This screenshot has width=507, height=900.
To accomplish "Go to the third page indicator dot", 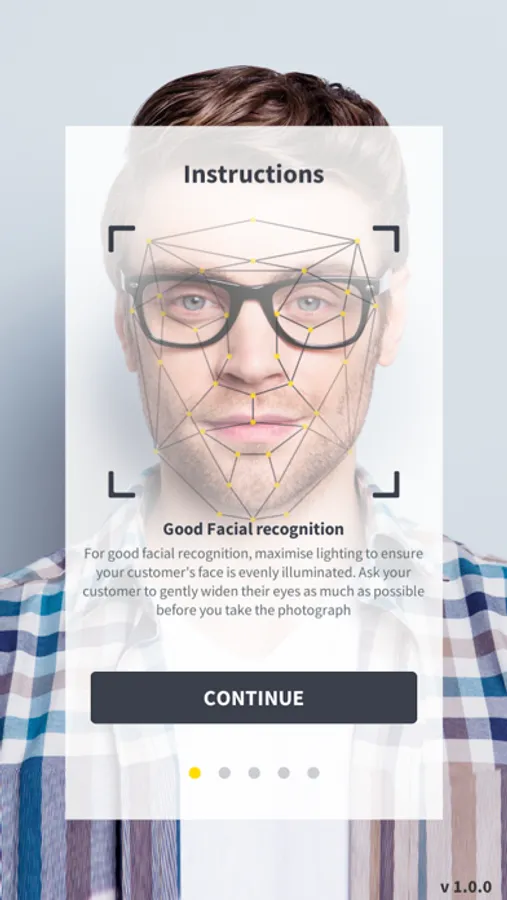I will coord(254,773).
